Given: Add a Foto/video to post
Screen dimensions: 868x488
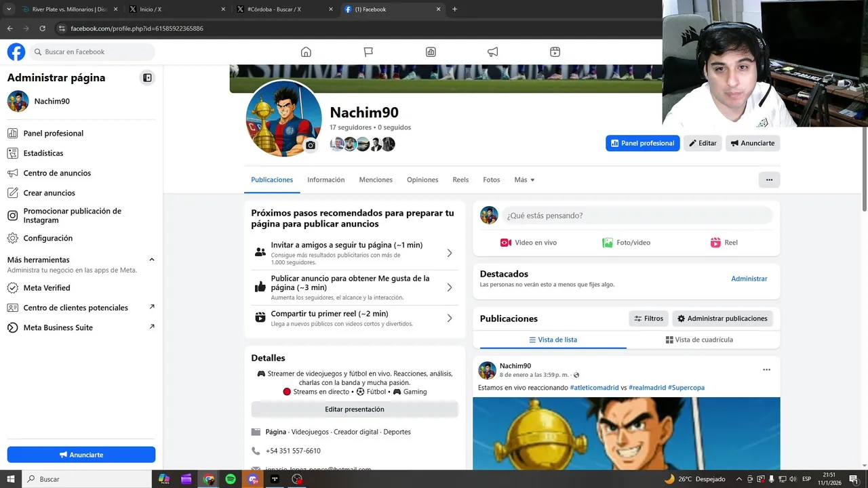Looking at the screenshot, I should coord(626,243).
